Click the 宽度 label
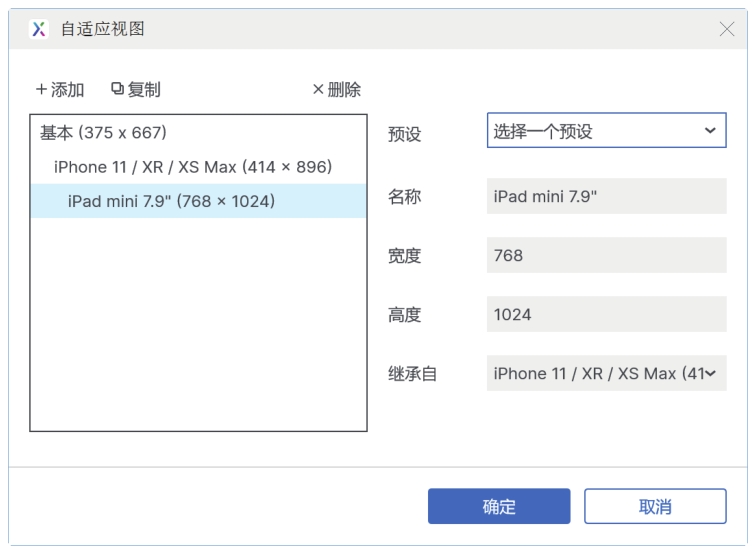Image resolution: width=752 pixels, height=549 pixels. (404, 256)
